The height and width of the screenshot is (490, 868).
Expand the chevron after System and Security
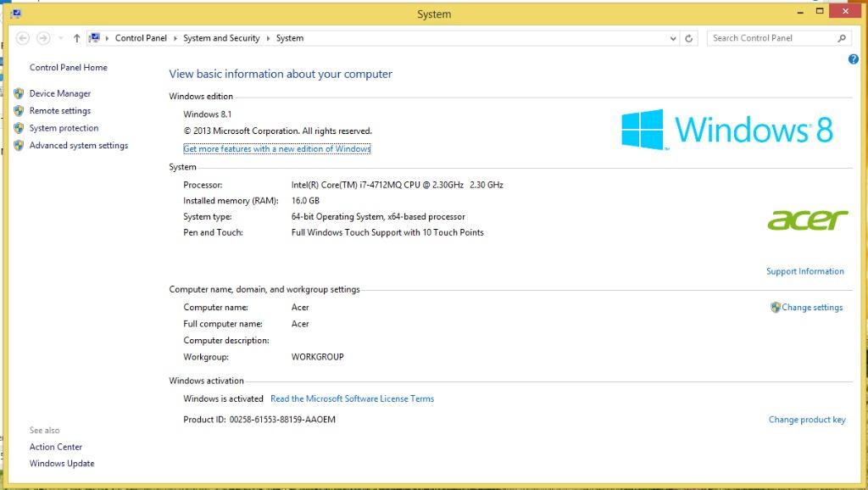tap(269, 38)
